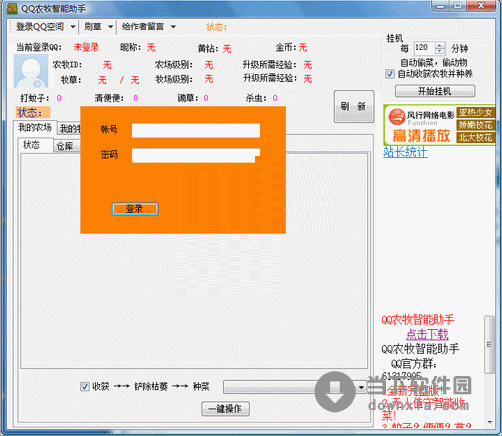Click the scrollbar down arrow in right panel

pyautogui.click(x=489, y=422)
